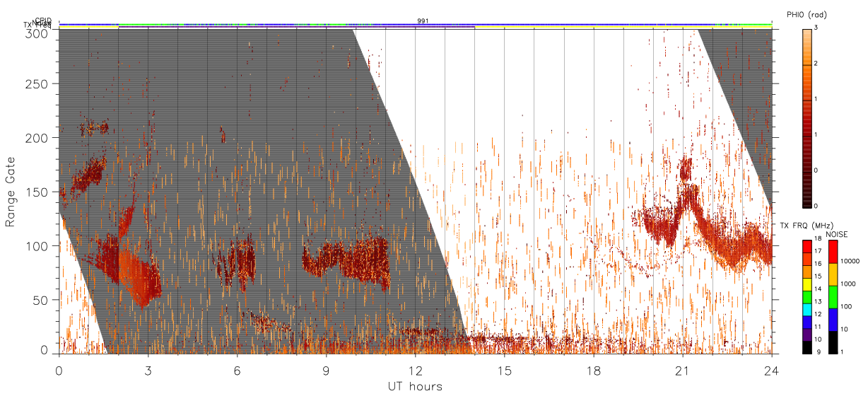The height and width of the screenshot is (401, 868).
Task: Click the red 17–18 MHz TX FRQ swatch
Action: (x=807, y=245)
